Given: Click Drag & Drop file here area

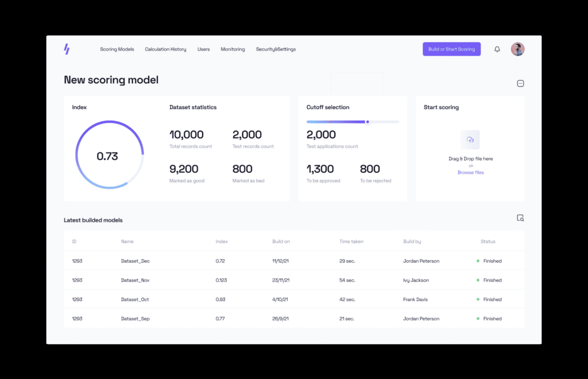Looking at the screenshot, I should (x=471, y=159).
